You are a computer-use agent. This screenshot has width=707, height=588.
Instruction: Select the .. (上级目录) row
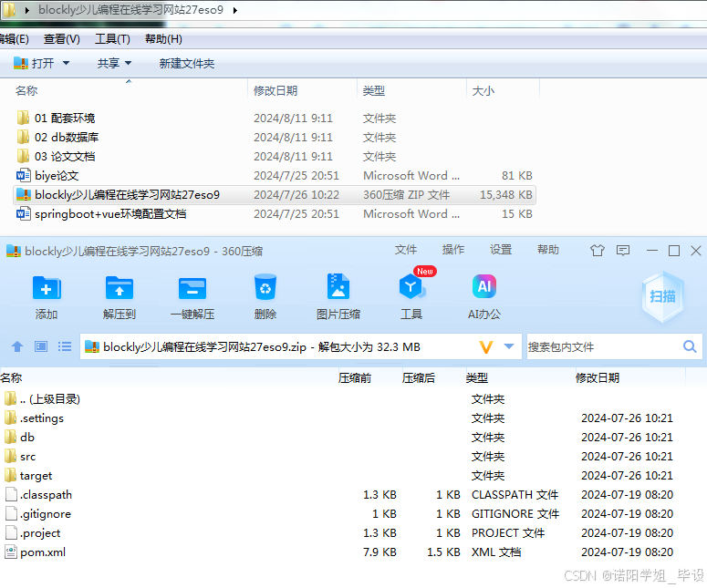(343, 398)
